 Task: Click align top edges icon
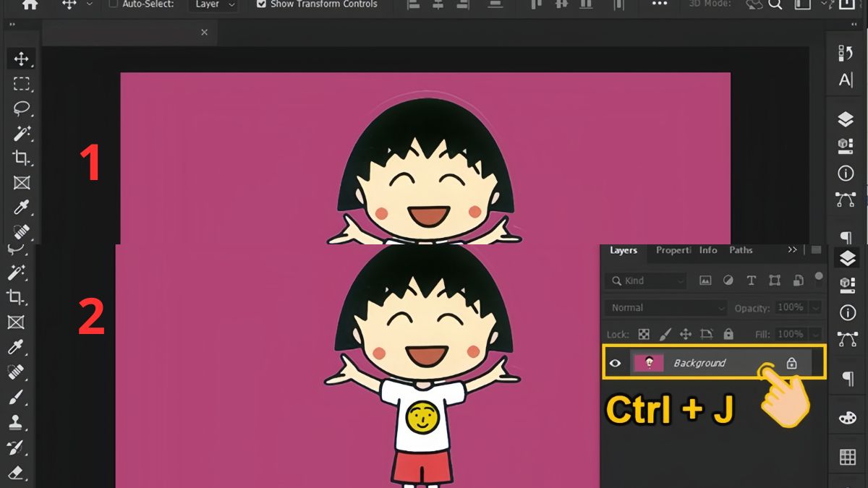536,4
